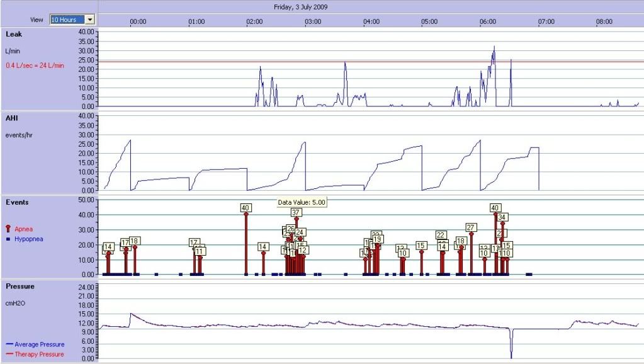Image resolution: width=644 pixels, height=364 pixels.
Task: Select the Leak panel title
Action: (x=14, y=34)
